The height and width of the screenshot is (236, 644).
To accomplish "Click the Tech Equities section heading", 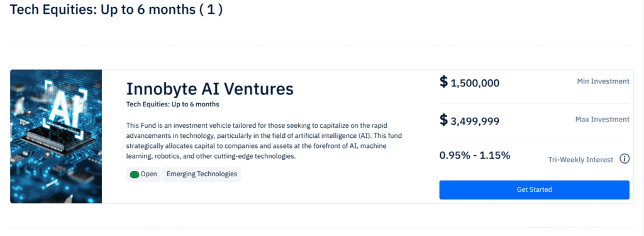I will tap(116, 9).
